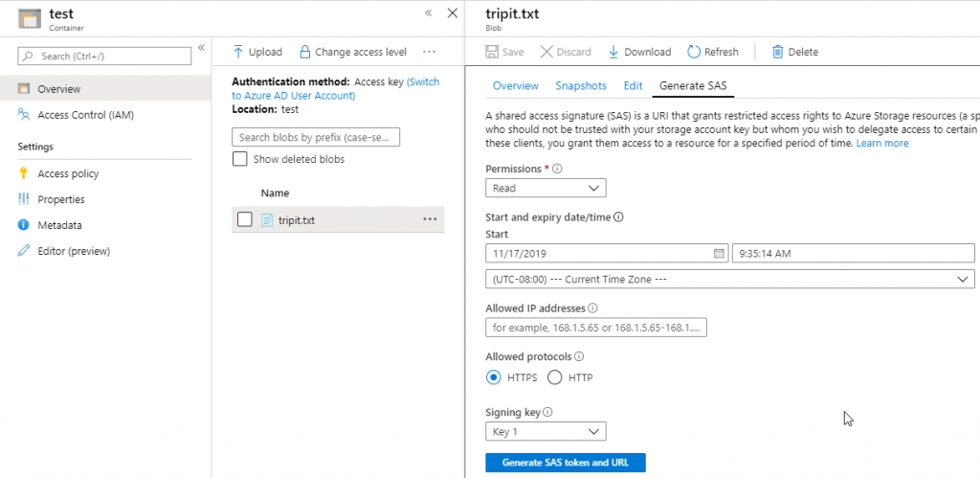Image resolution: width=980 pixels, height=478 pixels.
Task: Open the start date calendar picker icon
Action: tap(720, 254)
